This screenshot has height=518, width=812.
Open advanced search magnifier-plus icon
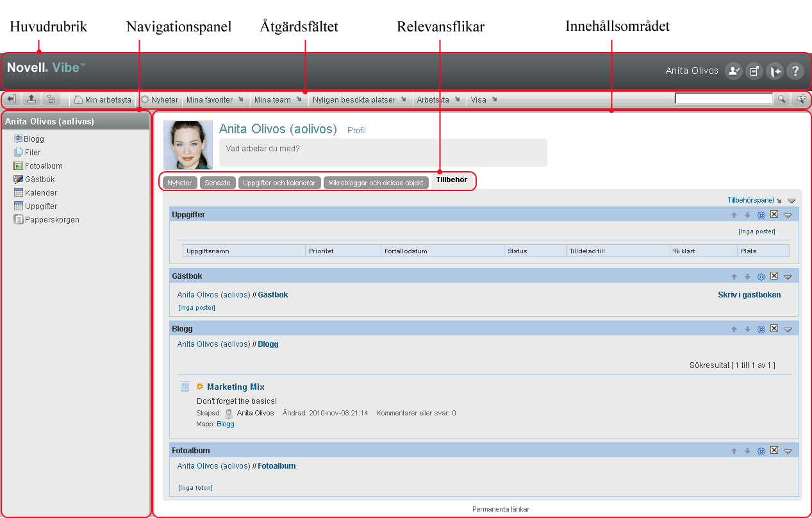pyautogui.click(x=801, y=99)
